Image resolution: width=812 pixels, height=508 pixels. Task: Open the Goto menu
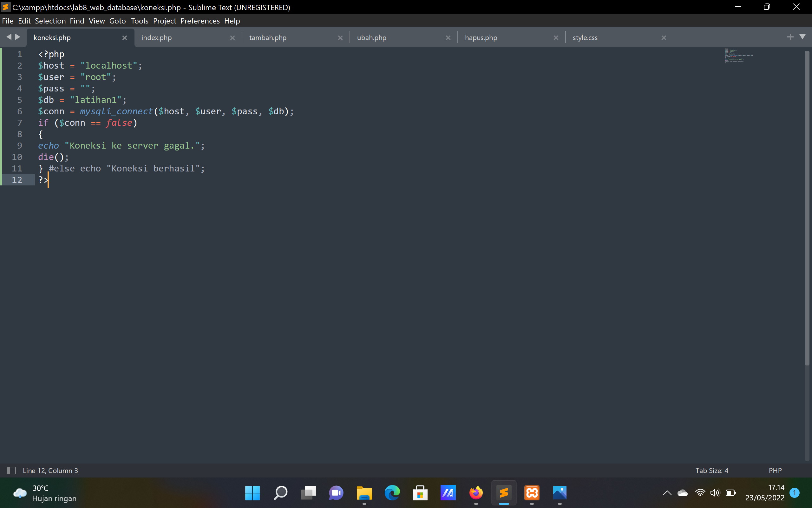[x=117, y=21]
